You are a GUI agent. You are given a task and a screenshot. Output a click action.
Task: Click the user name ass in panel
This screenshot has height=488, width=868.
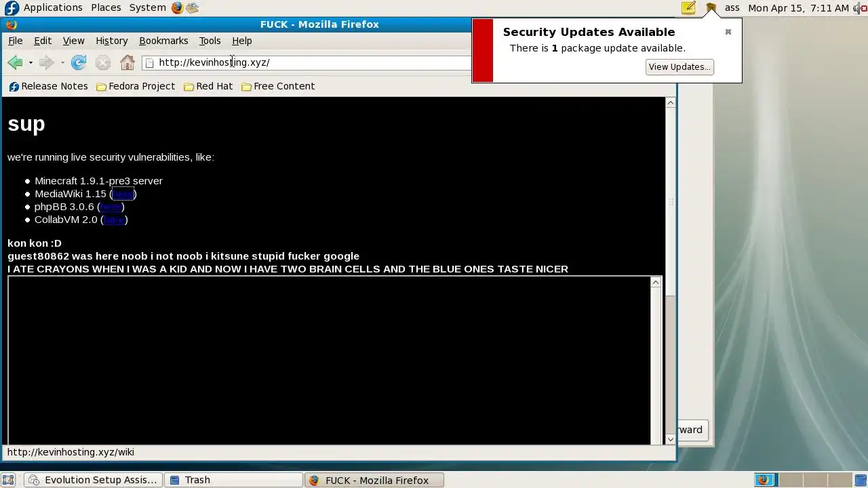click(x=732, y=7)
